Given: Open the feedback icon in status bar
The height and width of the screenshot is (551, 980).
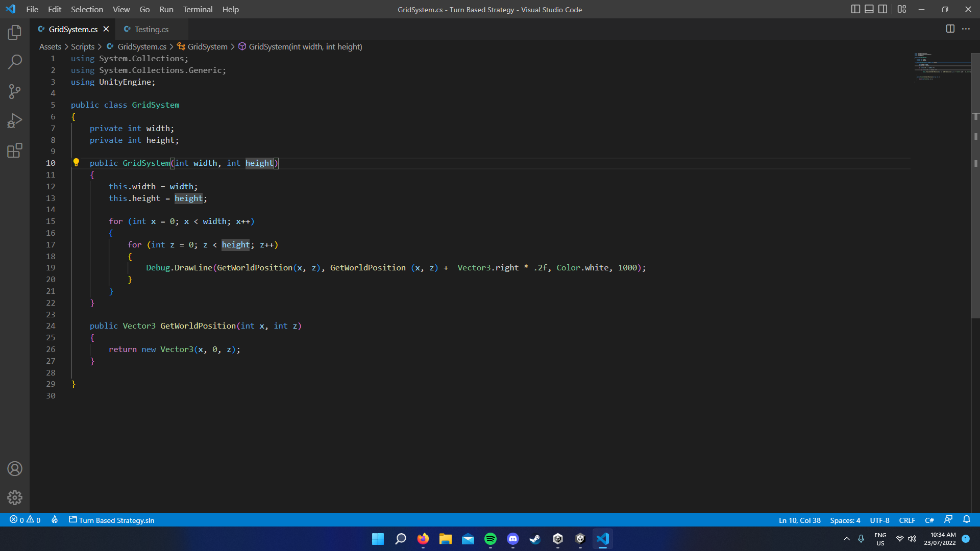Looking at the screenshot, I should tap(948, 520).
